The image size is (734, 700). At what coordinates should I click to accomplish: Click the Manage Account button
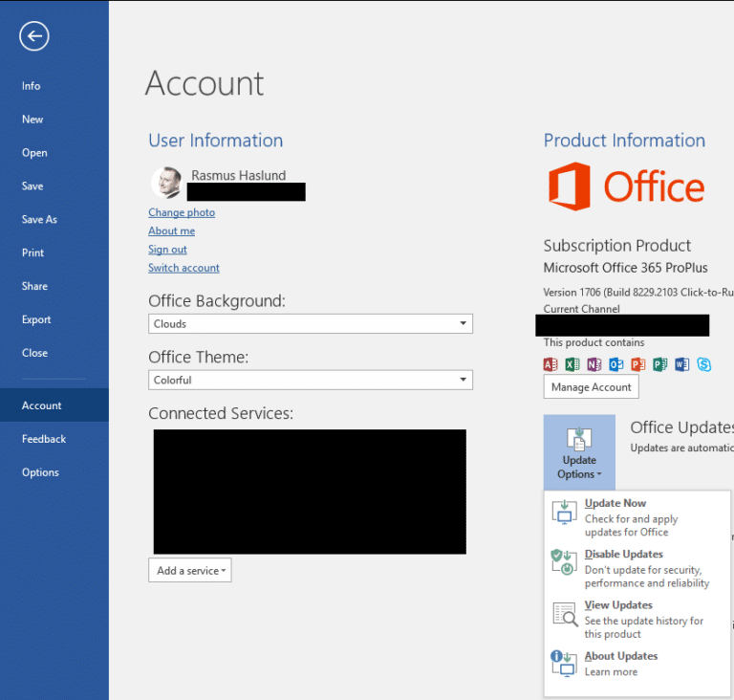[x=591, y=387]
